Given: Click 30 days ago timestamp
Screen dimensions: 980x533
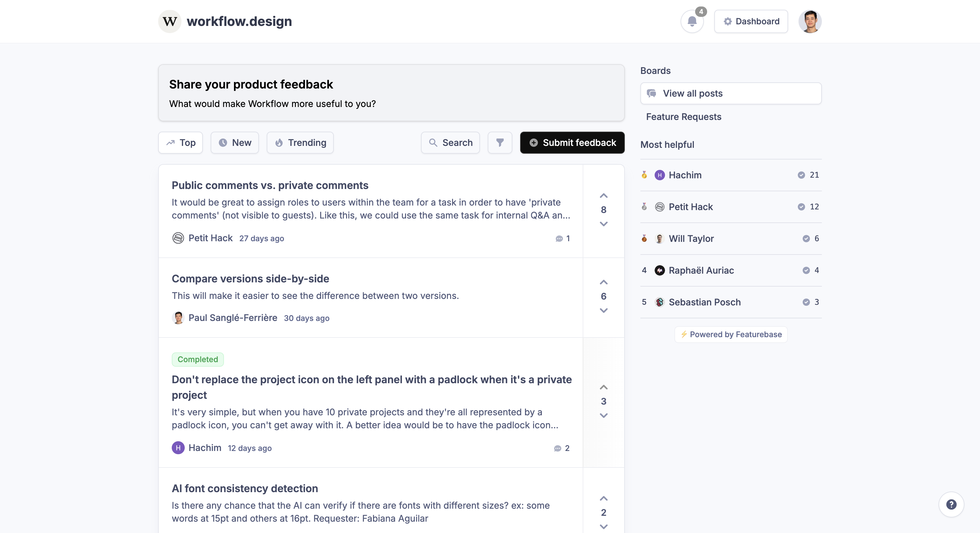Looking at the screenshot, I should point(307,318).
